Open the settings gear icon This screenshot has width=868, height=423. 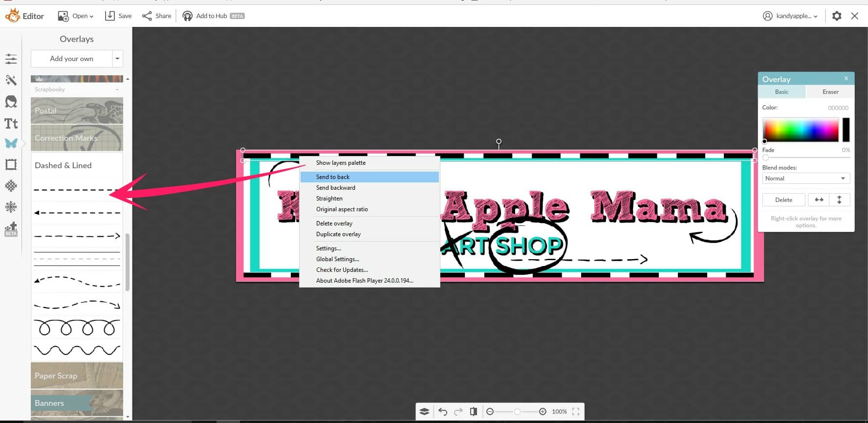pos(837,16)
